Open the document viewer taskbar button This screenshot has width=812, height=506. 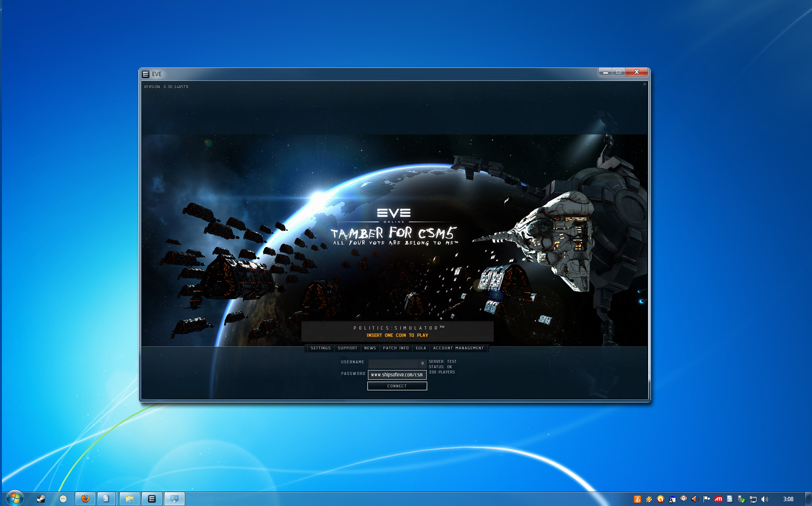(x=107, y=499)
